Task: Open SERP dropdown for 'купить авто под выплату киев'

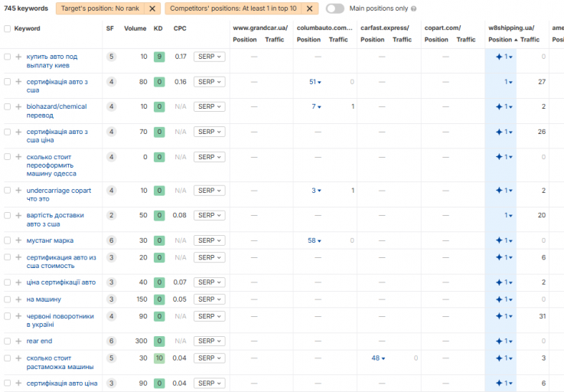Action: click(x=210, y=57)
